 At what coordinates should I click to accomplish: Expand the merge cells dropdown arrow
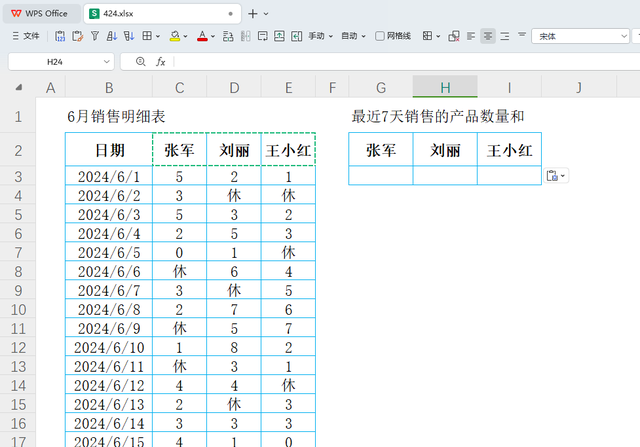pos(438,37)
